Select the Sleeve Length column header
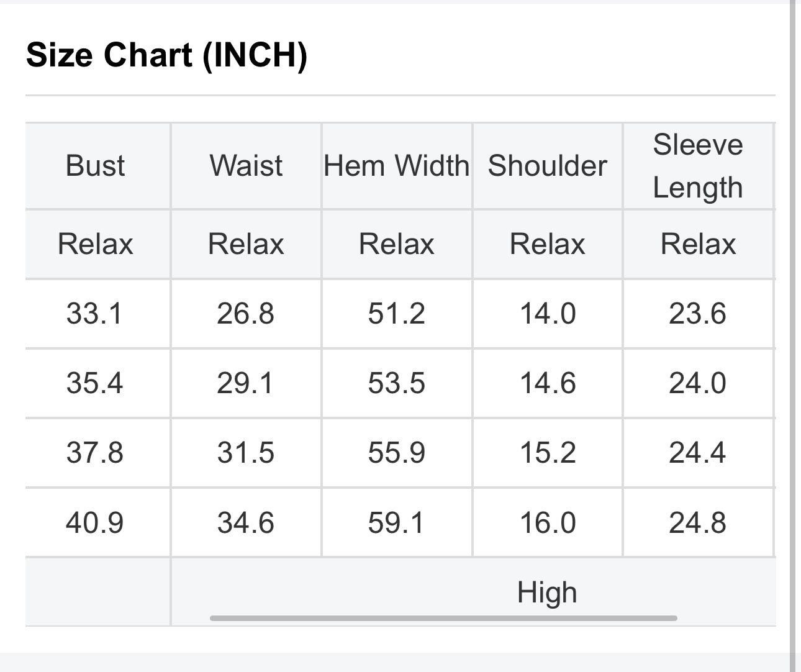 tap(697, 166)
